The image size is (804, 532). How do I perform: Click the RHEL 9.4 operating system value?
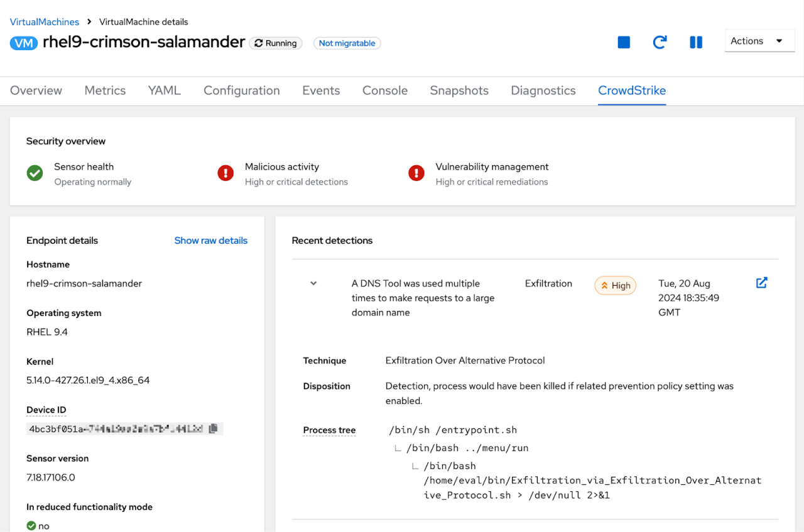(47, 332)
